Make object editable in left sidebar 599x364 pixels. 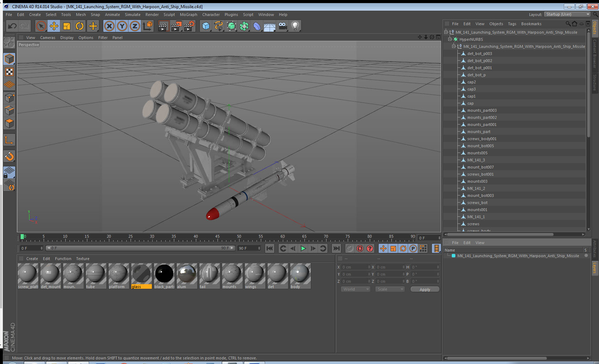(9, 43)
